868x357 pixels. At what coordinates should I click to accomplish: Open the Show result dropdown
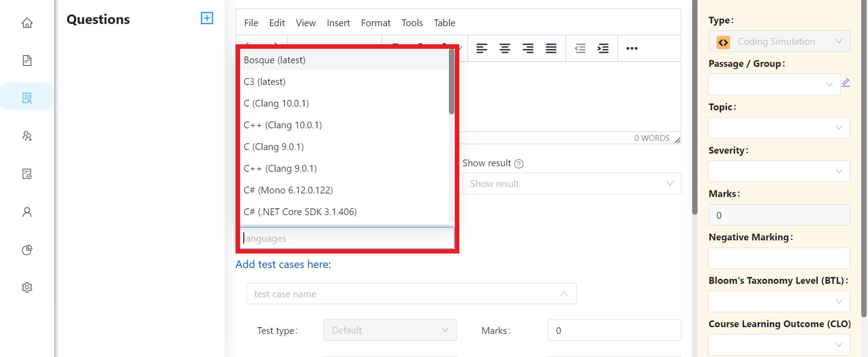[x=571, y=183]
